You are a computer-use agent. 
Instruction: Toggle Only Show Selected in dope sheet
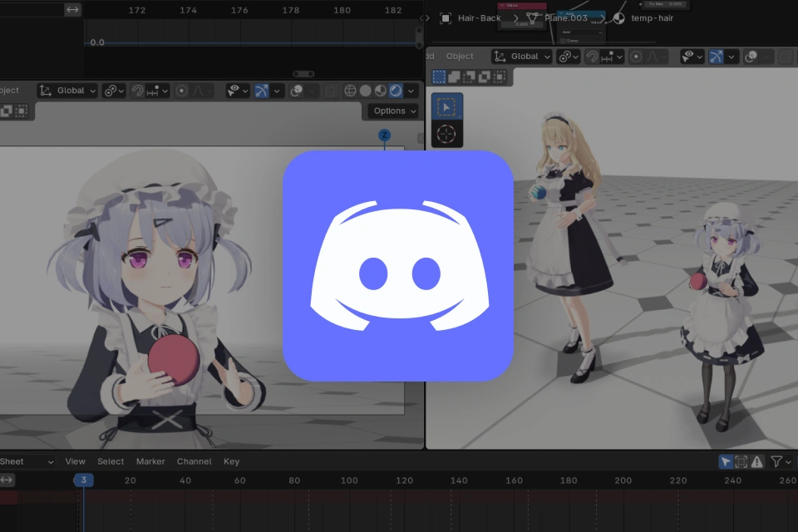tap(725, 461)
